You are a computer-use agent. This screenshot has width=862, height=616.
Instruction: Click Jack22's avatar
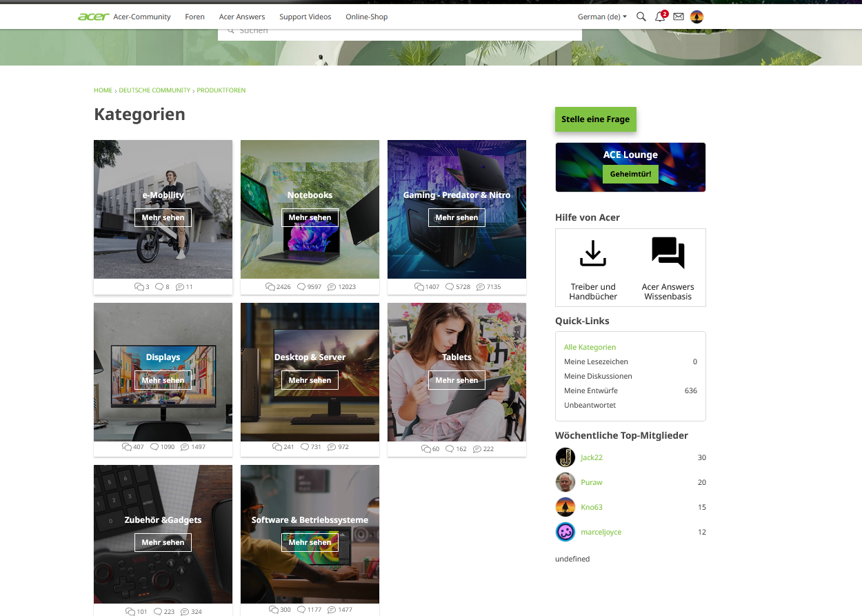565,457
